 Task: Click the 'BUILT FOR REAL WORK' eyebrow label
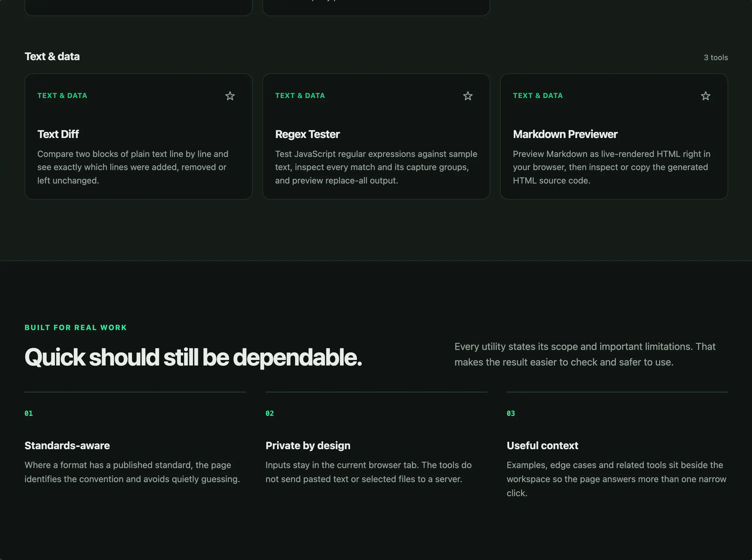click(x=76, y=327)
